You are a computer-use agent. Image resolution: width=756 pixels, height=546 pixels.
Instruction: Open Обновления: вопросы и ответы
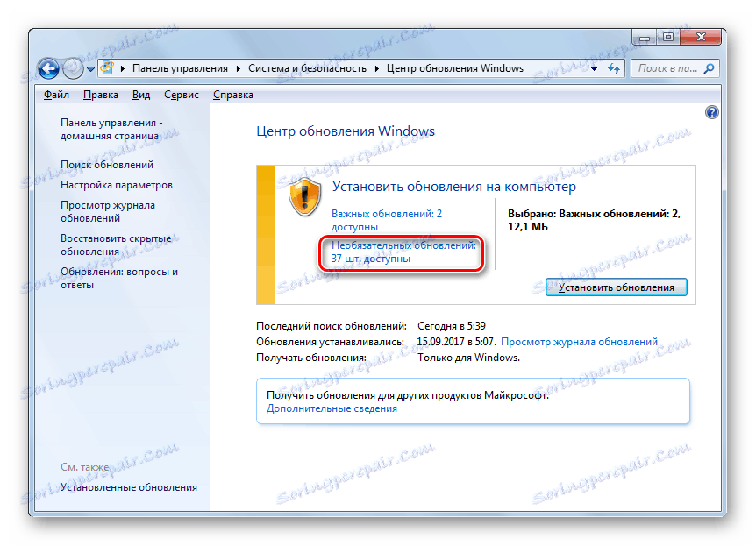coord(119,278)
